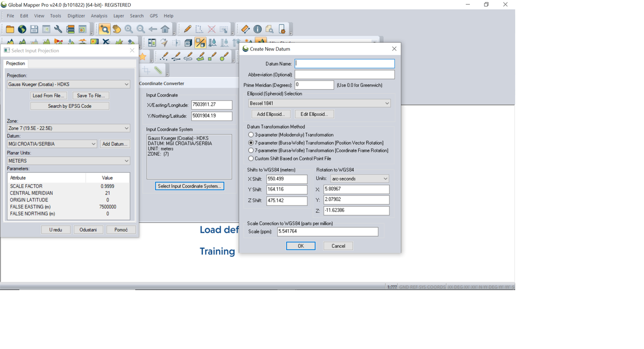Click the Open Data Files folder icon

(10, 29)
